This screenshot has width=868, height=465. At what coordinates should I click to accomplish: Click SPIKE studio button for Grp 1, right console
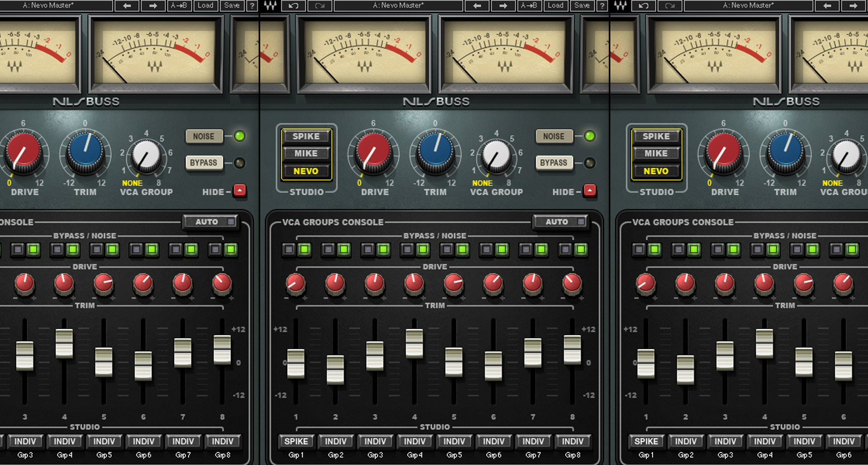(x=646, y=441)
